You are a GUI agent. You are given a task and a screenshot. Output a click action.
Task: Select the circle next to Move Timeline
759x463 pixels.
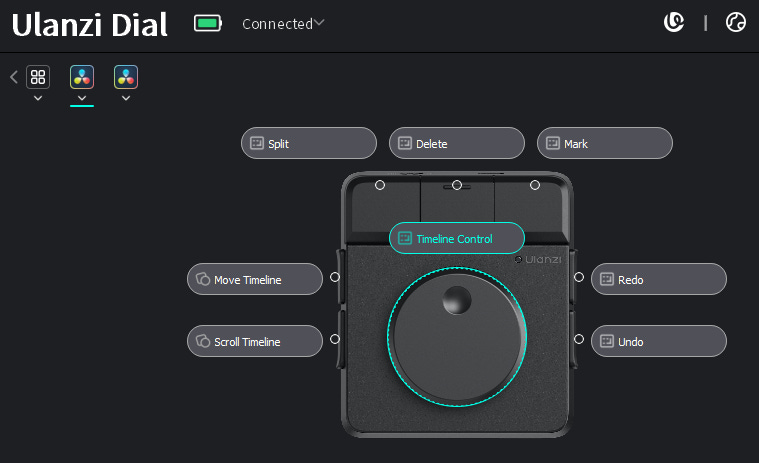tap(335, 277)
